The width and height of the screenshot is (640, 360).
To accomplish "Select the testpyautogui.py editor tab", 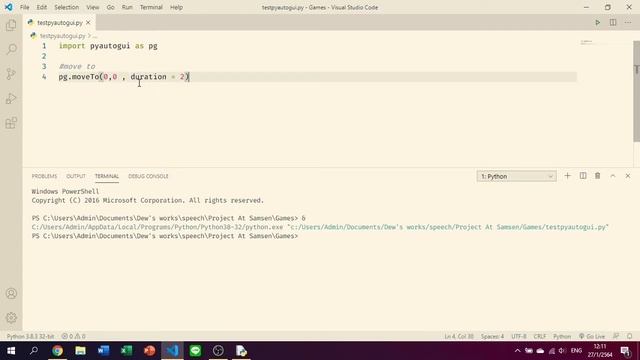I will pos(60,23).
